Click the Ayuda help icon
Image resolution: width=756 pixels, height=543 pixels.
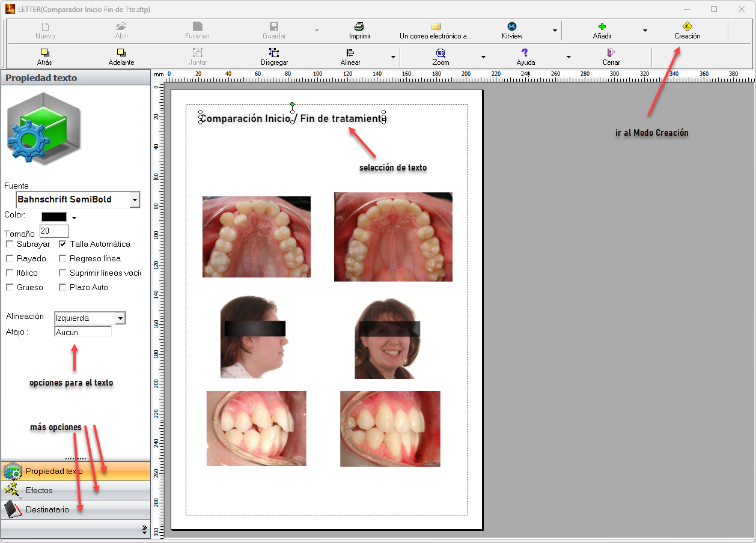tap(525, 53)
